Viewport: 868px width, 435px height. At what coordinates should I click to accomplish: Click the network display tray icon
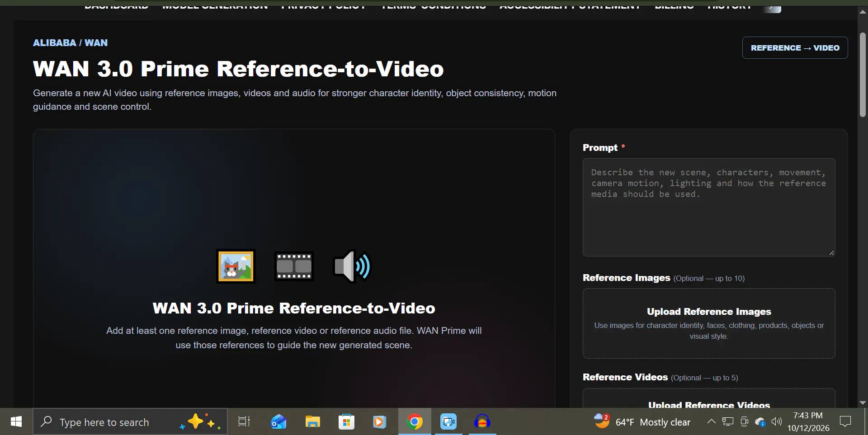coord(728,421)
